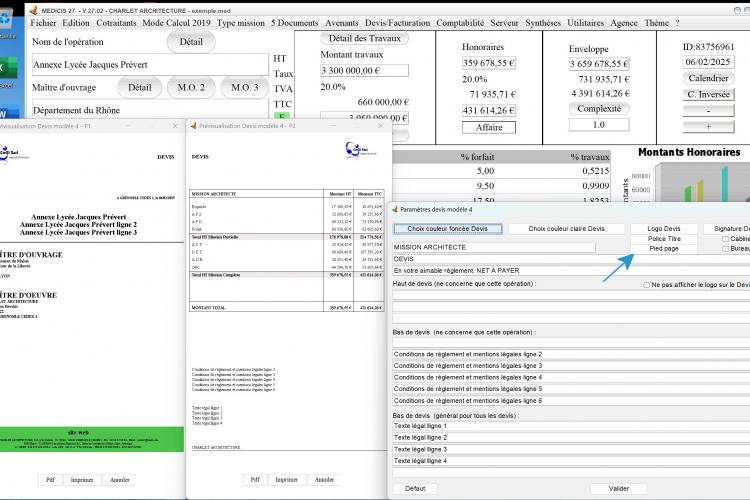The height and width of the screenshot is (500, 750).
Task: Click the date field 06/02/2025
Action: point(708,62)
